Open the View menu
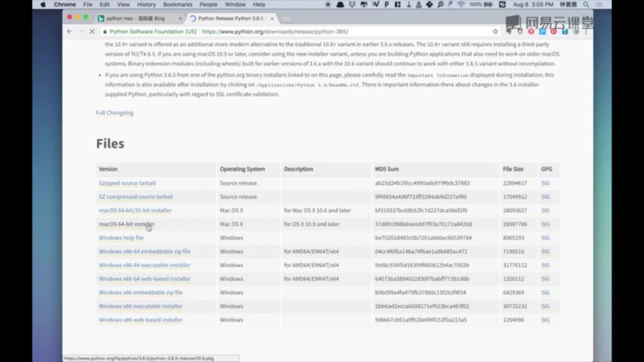The width and height of the screenshot is (644, 362). click(123, 5)
